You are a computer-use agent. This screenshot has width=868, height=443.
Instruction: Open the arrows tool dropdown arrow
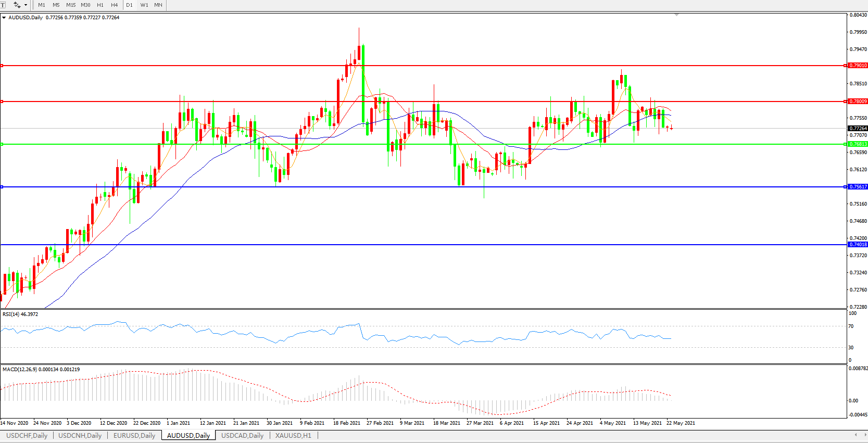click(26, 5)
